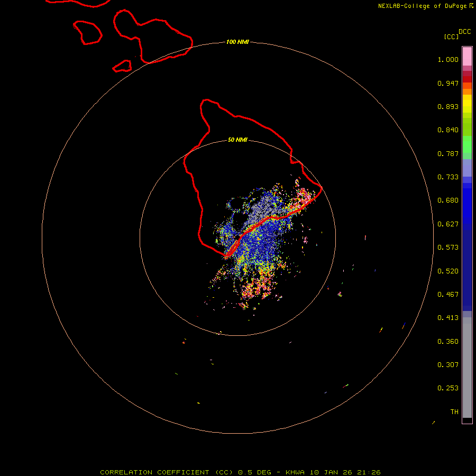Click the TH threshold label
476x476 pixels.
tap(454, 412)
